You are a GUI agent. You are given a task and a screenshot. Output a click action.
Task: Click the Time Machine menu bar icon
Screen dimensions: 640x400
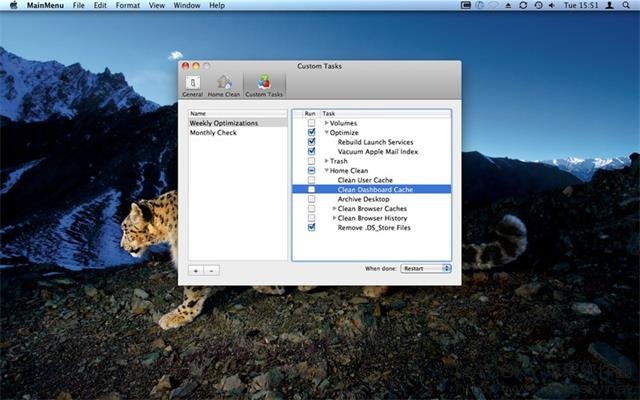(x=538, y=5)
